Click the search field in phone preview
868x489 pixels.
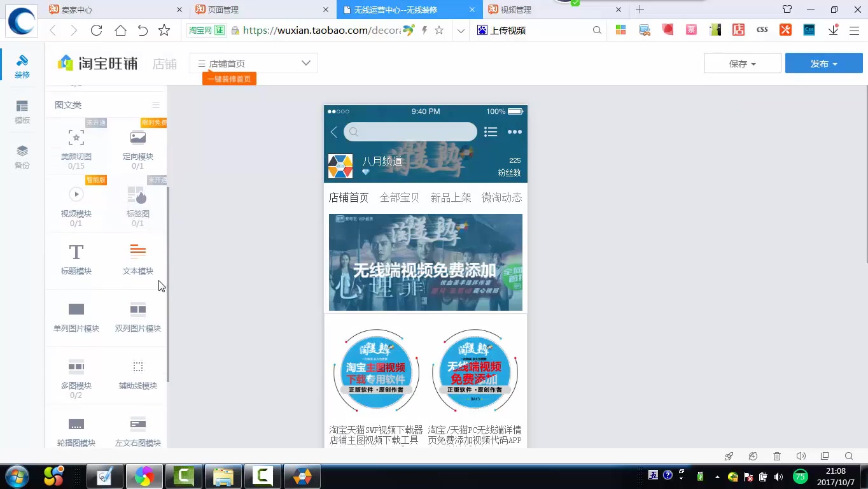pyautogui.click(x=410, y=132)
